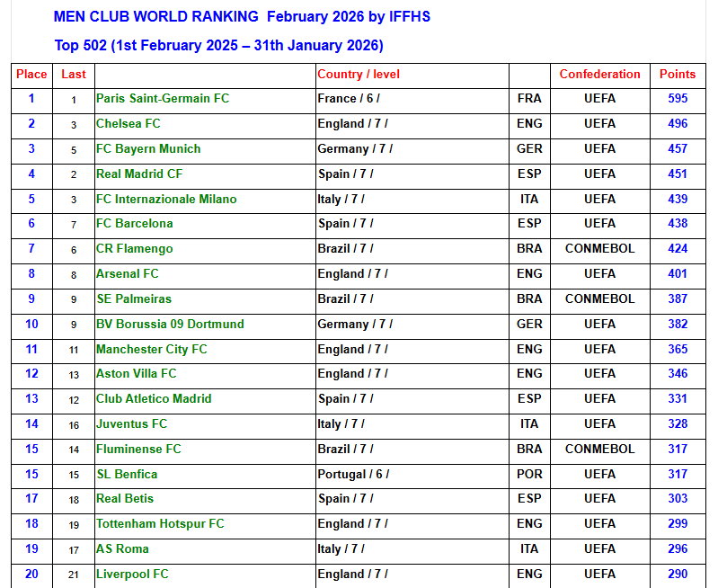Click the Points column header

tap(678, 75)
